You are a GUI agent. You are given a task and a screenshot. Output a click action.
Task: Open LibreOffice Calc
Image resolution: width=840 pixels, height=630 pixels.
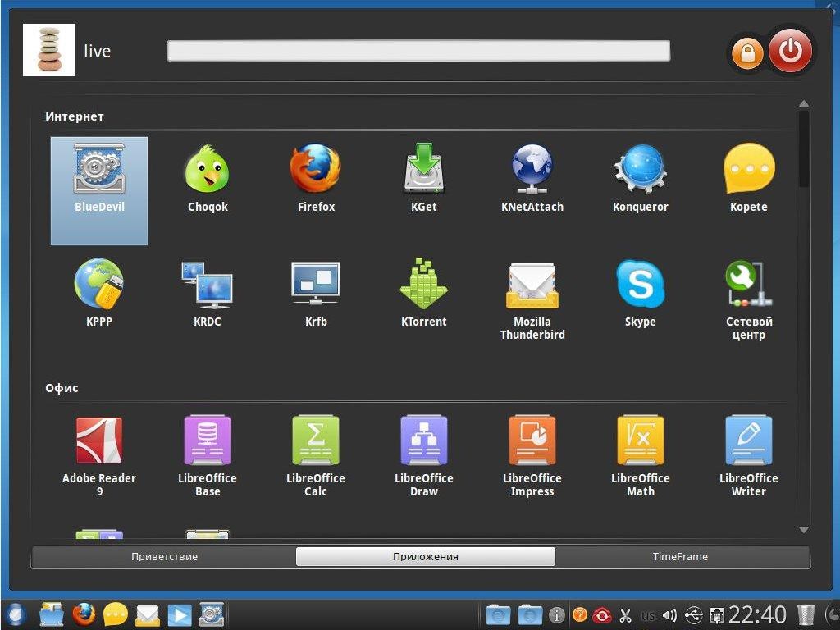[x=316, y=456]
